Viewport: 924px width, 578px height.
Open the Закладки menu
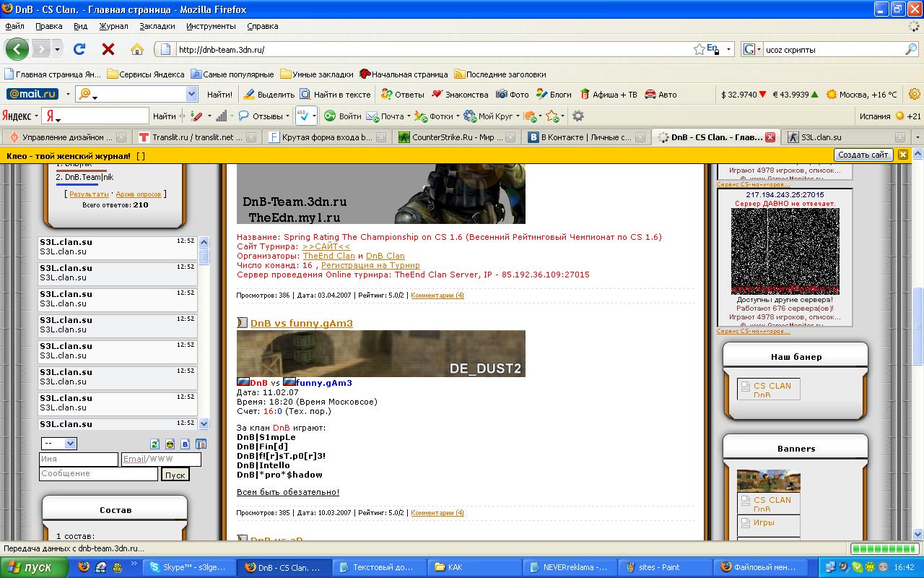157,26
